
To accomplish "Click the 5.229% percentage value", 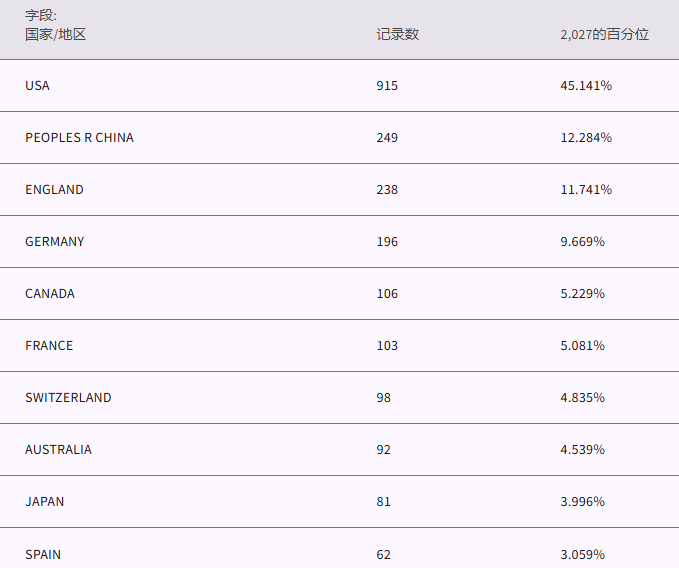I will tap(582, 294).
